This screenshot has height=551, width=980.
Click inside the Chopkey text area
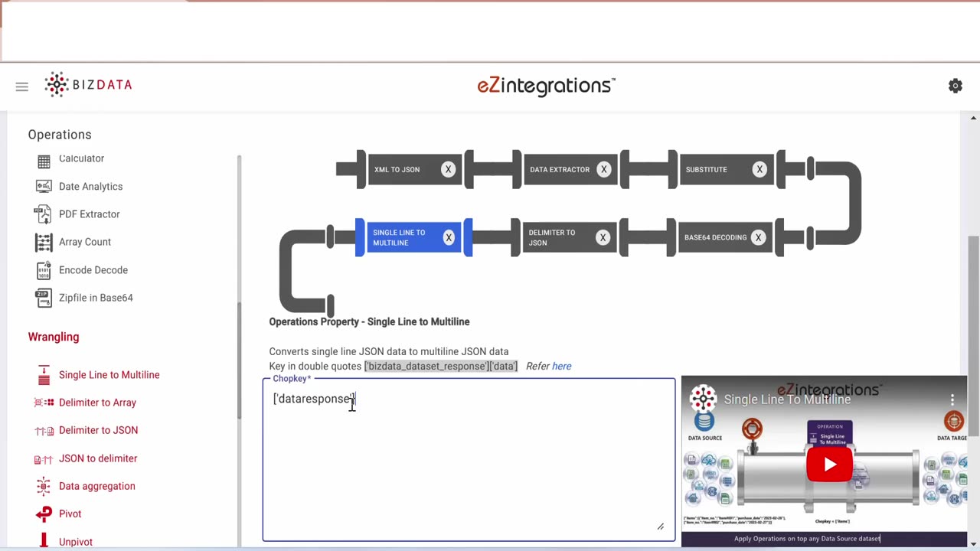tap(469, 459)
